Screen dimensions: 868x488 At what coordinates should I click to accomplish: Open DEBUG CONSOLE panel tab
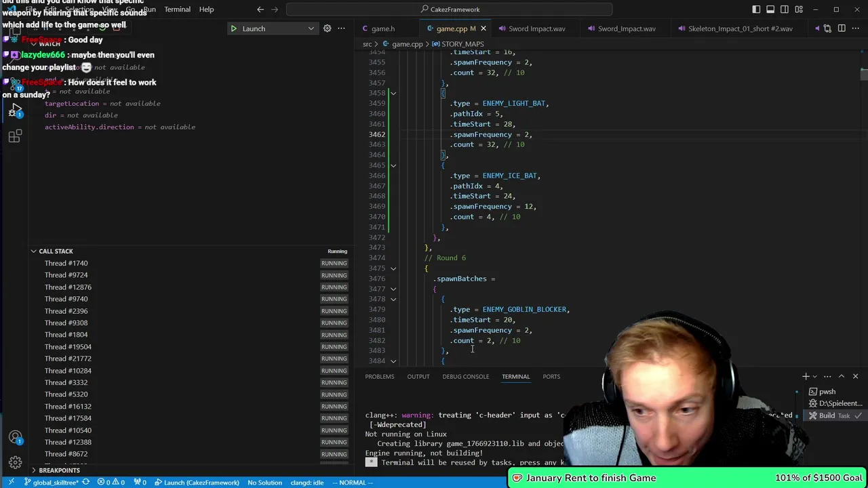coord(465,376)
